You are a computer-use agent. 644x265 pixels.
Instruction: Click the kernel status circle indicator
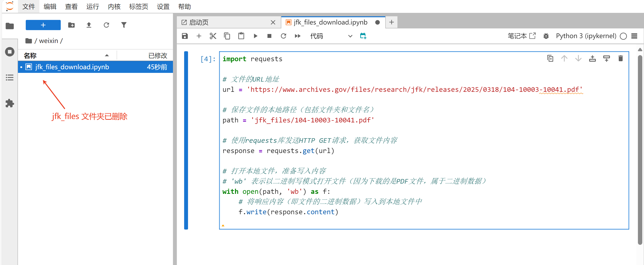(x=623, y=36)
